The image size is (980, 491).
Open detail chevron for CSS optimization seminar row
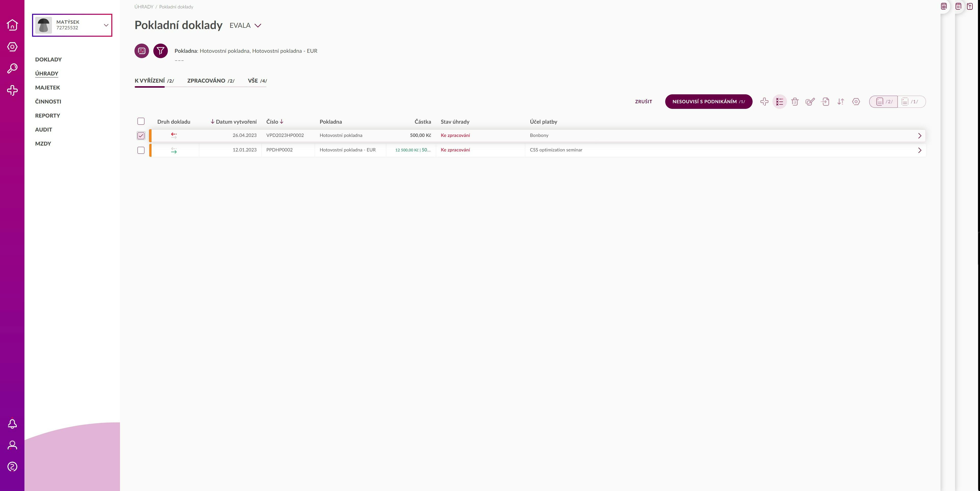pyautogui.click(x=919, y=150)
